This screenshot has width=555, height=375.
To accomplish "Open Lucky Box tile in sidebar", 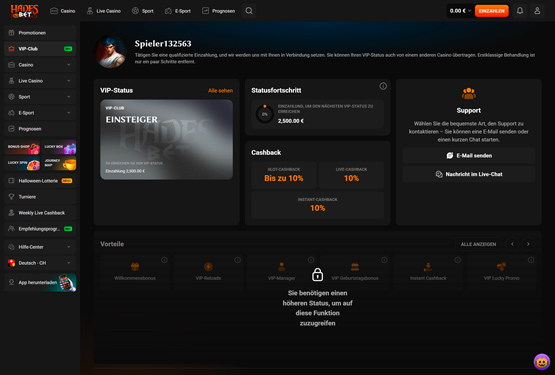I will 59,148.
